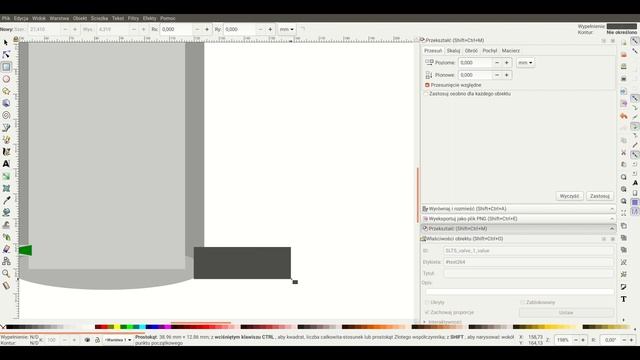640x360 pixels.
Task: Click the Etykieta input field
Action: click(x=528, y=262)
